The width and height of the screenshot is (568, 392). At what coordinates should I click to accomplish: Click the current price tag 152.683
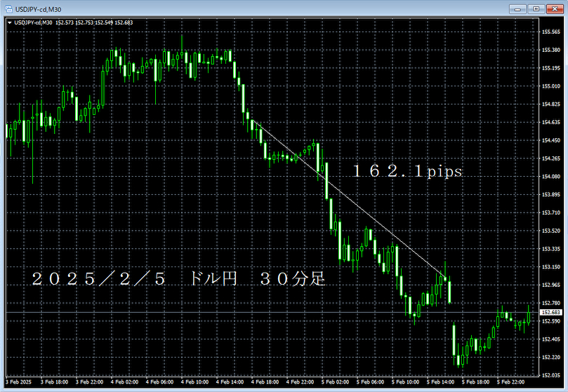tap(550, 312)
